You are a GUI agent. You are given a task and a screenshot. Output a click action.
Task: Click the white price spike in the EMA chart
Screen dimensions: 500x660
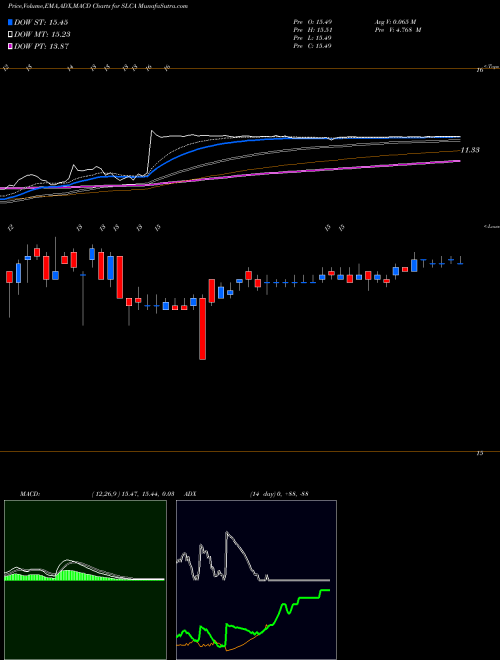[x=152, y=133]
